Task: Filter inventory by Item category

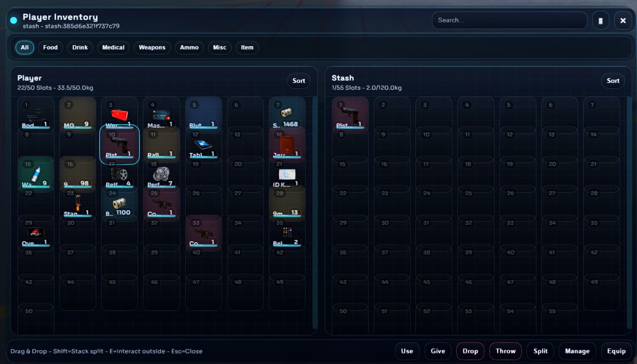Action: point(247,48)
